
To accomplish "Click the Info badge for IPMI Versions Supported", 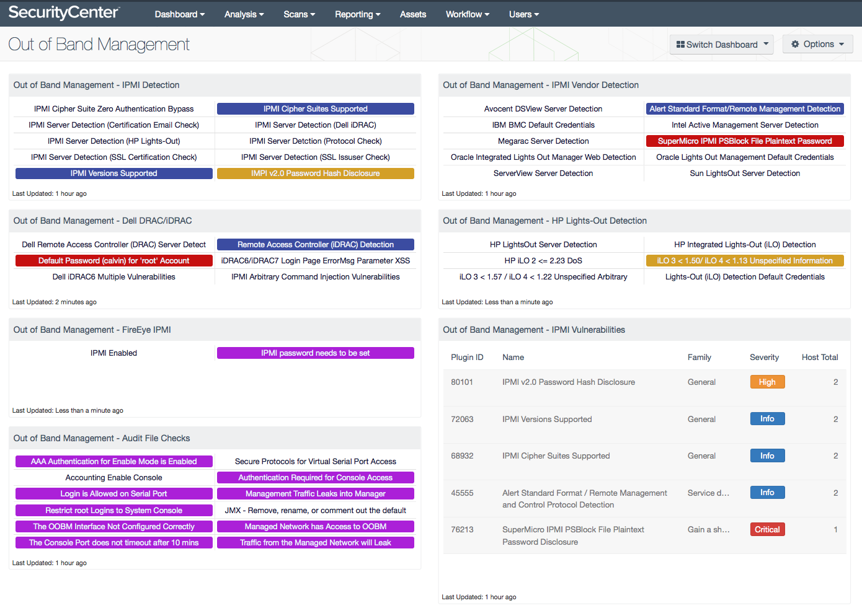I will (x=767, y=419).
